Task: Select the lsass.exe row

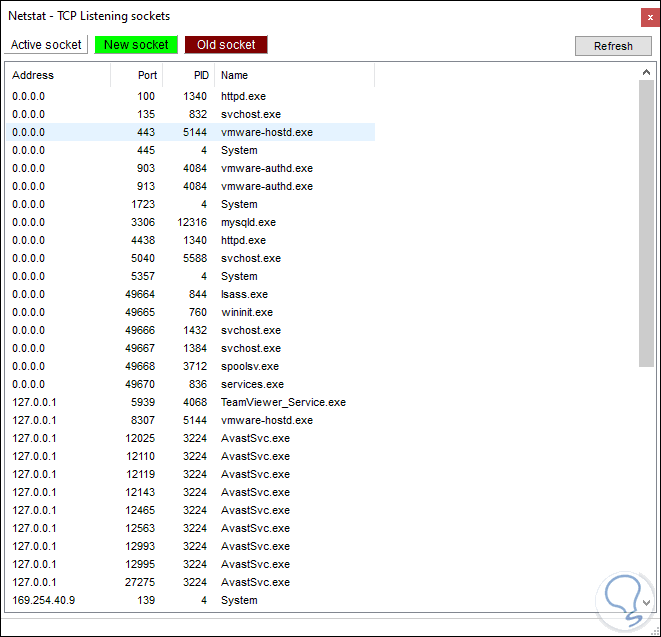Action: [x=191, y=294]
